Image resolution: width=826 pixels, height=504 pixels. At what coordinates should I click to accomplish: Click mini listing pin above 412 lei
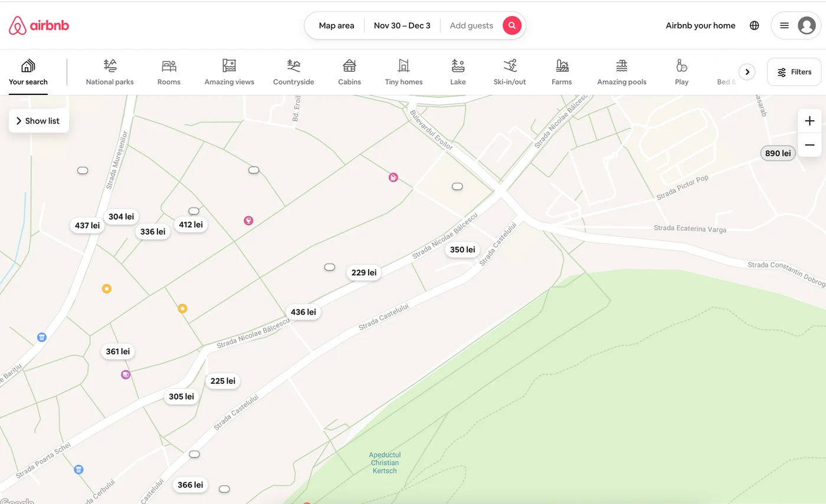[x=194, y=211]
